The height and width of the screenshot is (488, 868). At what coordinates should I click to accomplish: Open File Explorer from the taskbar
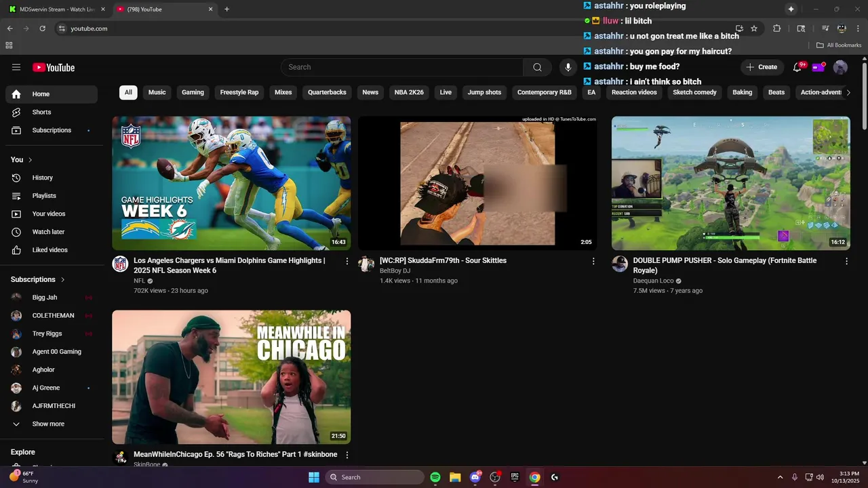point(455,477)
